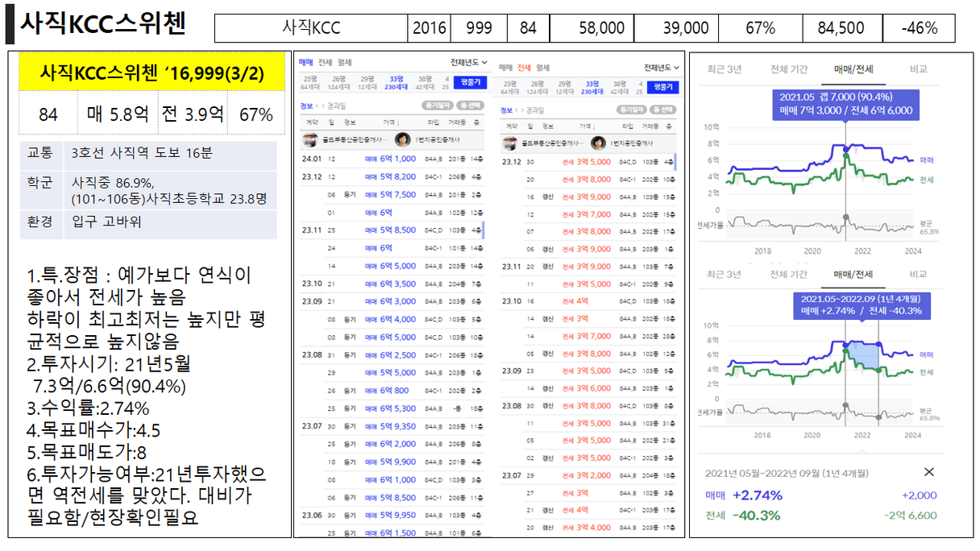This screenshot has height=551, width=980.
Task: Click the 사직KCC cell in the top table
Action: point(311,28)
